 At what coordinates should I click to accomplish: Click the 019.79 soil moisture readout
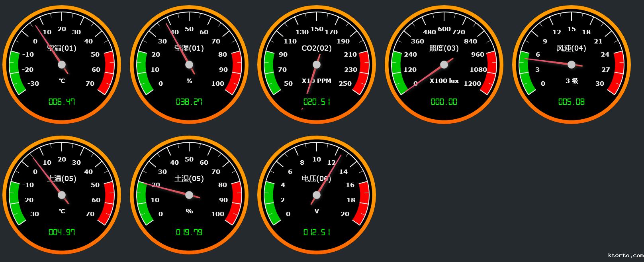tap(189, 232)
